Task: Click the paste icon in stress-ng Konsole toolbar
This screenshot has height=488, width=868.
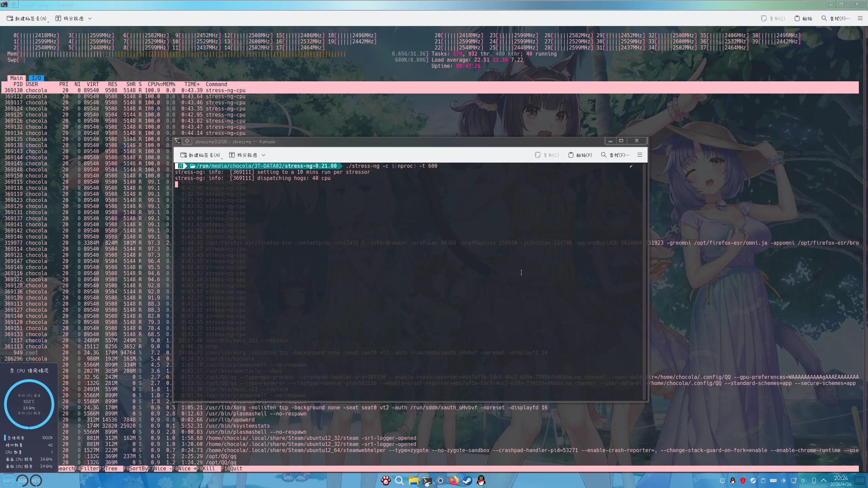Action: [571, 155]
